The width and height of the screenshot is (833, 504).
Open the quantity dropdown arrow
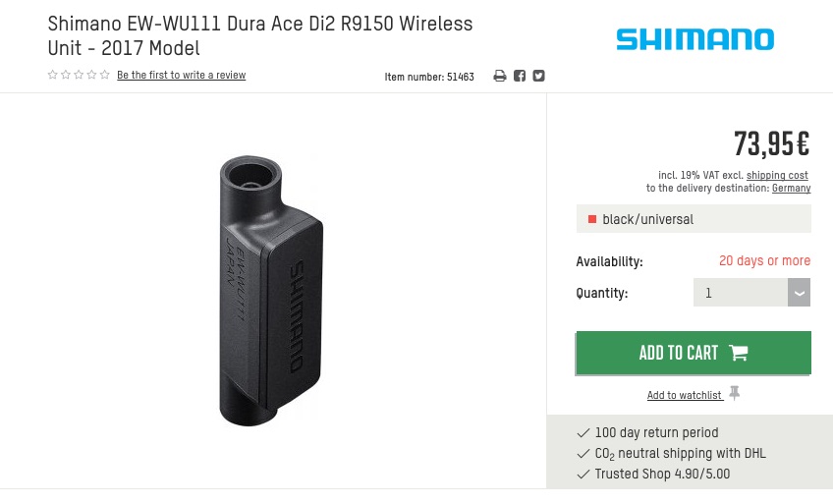coord(799,293)
